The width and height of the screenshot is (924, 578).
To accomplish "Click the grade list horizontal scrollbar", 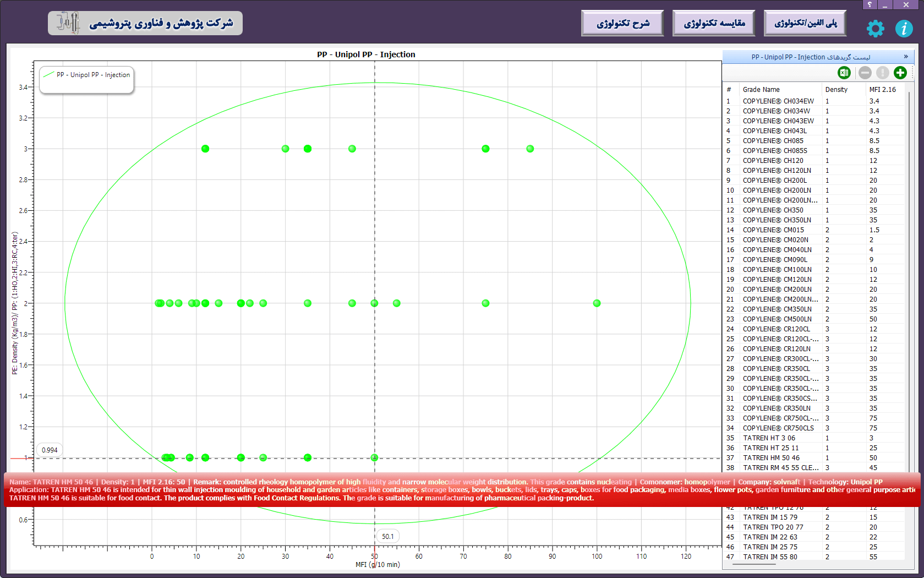I will tap(754, 564).
